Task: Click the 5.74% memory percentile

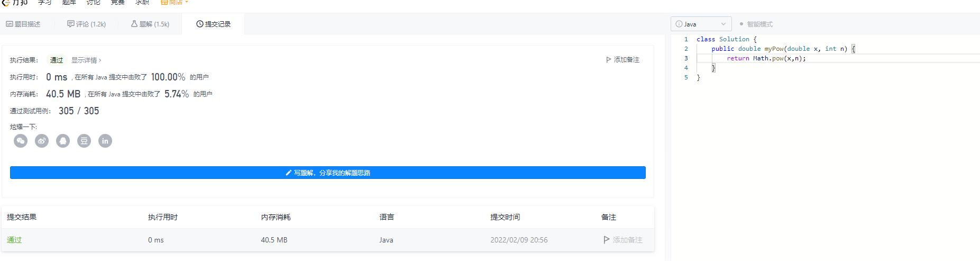Action: 177,94
